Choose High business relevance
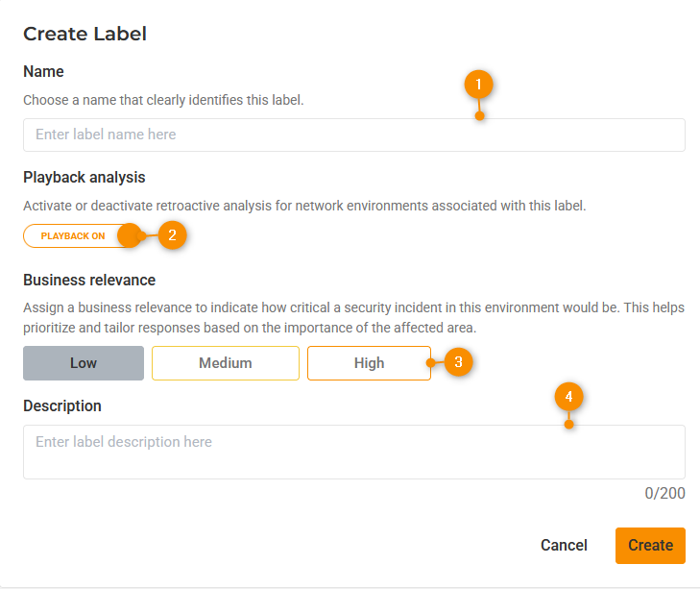Screen dimensions: 700x589 (x=369, y=363)
